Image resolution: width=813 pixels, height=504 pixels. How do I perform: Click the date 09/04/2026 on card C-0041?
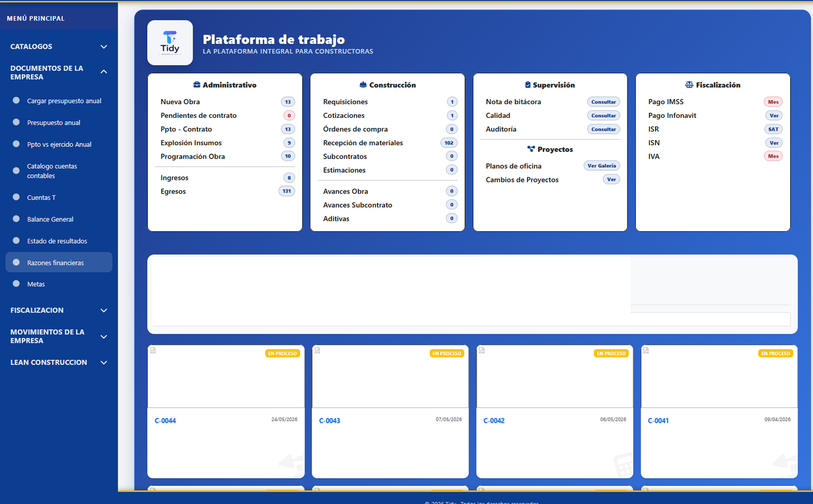click(777, 420)
